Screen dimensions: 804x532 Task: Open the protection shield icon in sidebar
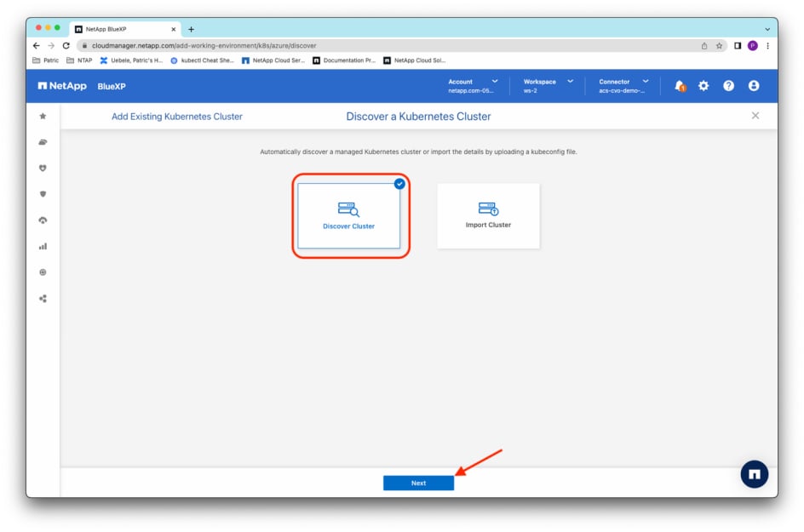coord(43,194)
